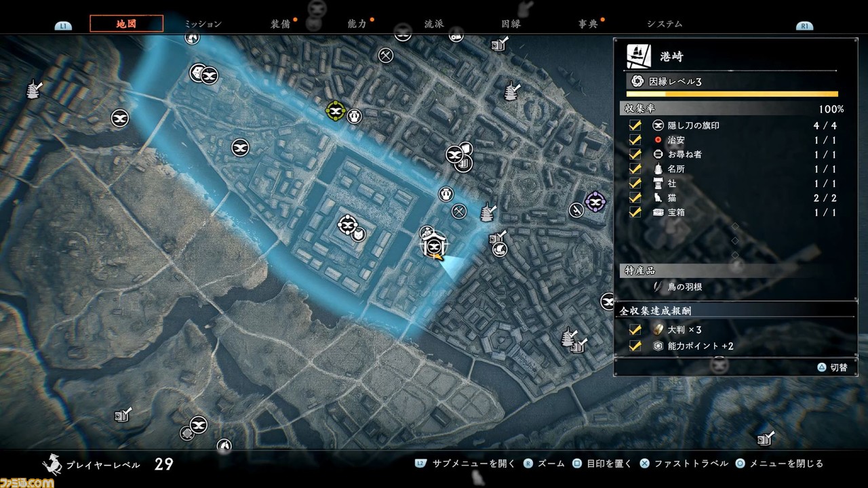Switch to the 装備 tab
Screen dimensions: 868x488
pos(281,24)
